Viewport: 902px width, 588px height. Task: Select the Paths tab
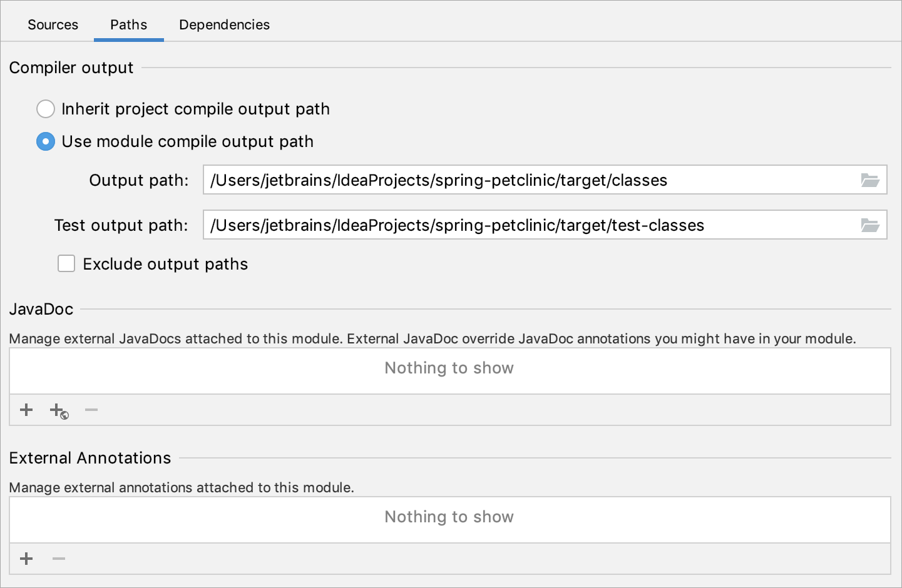128,24
